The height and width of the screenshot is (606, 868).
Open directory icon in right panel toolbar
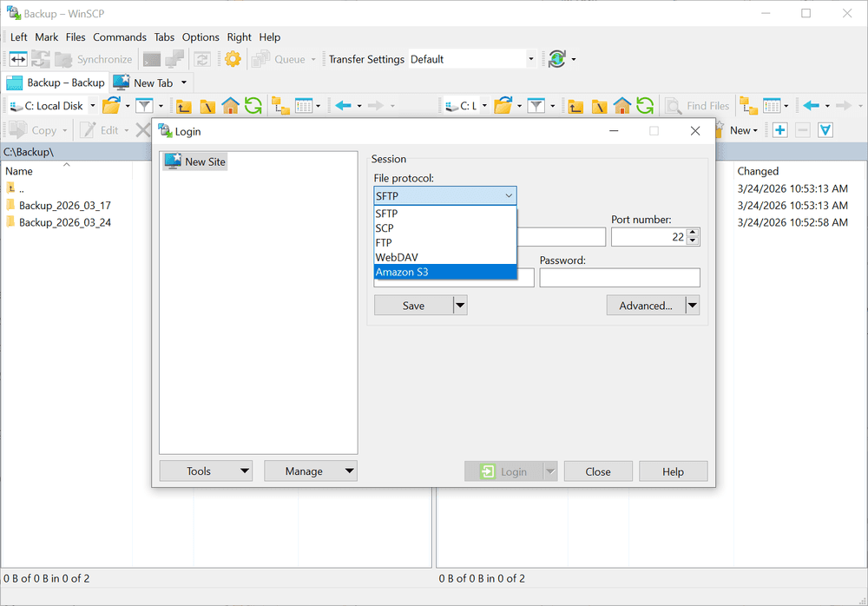tap(503, 105)
